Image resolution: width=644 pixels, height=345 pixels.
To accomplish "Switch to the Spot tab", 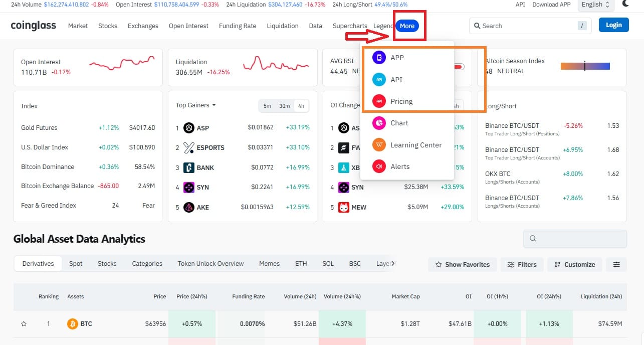I will 76,263.
